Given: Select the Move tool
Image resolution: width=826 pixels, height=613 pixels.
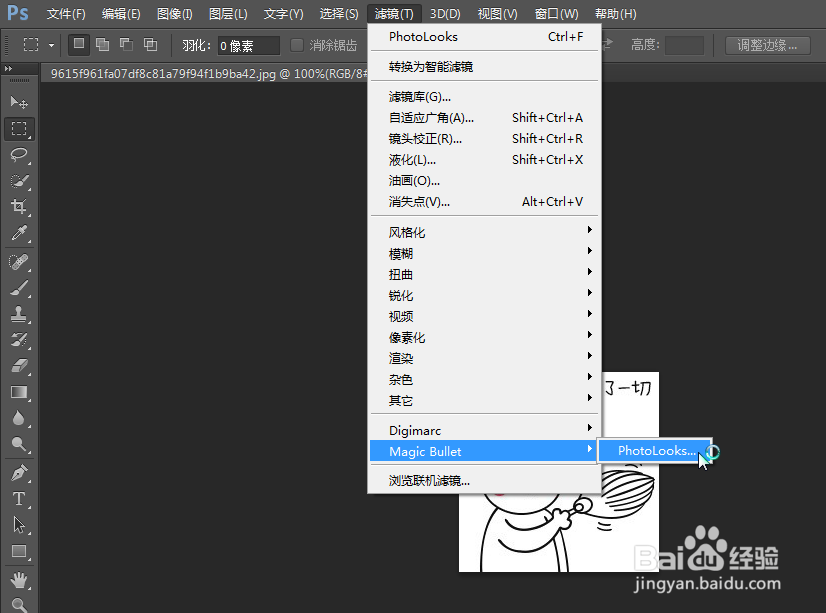Looking at the screenshot, I should tap(19, 101).
